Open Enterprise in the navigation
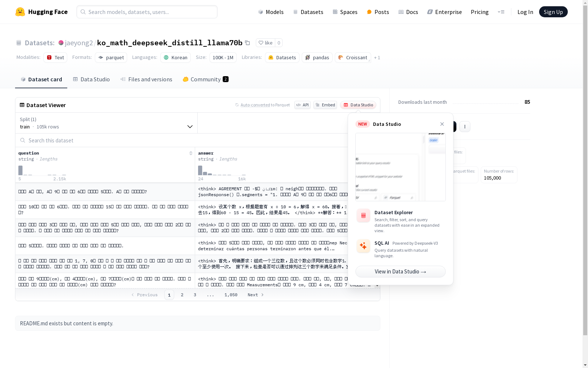 pyautogui.click(x=445, y=12)
